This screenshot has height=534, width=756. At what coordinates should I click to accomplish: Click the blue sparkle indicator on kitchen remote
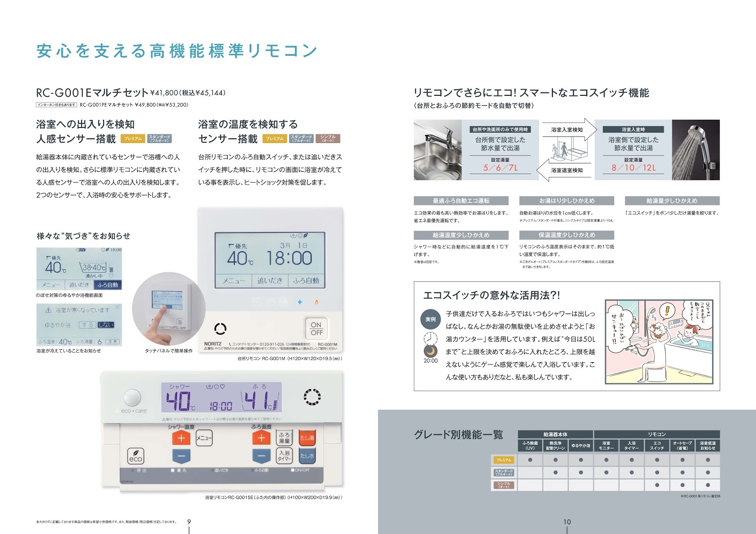(x=300, y=302)
